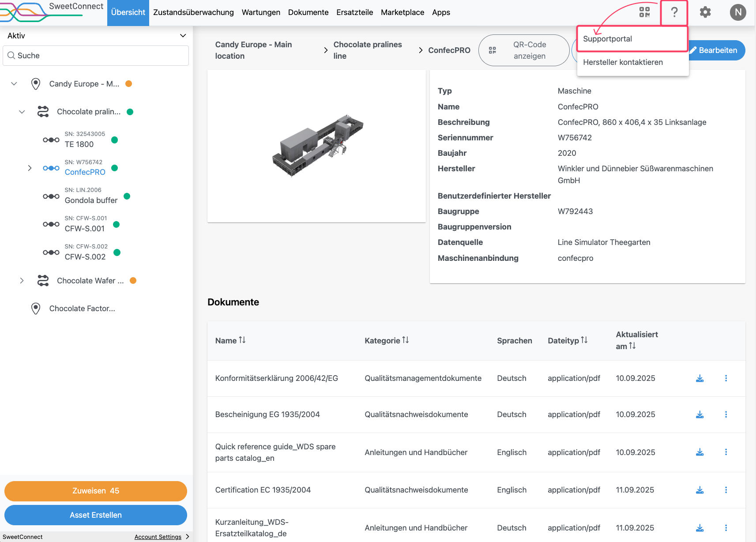Show the QR-Code anzeigen button

523,50
